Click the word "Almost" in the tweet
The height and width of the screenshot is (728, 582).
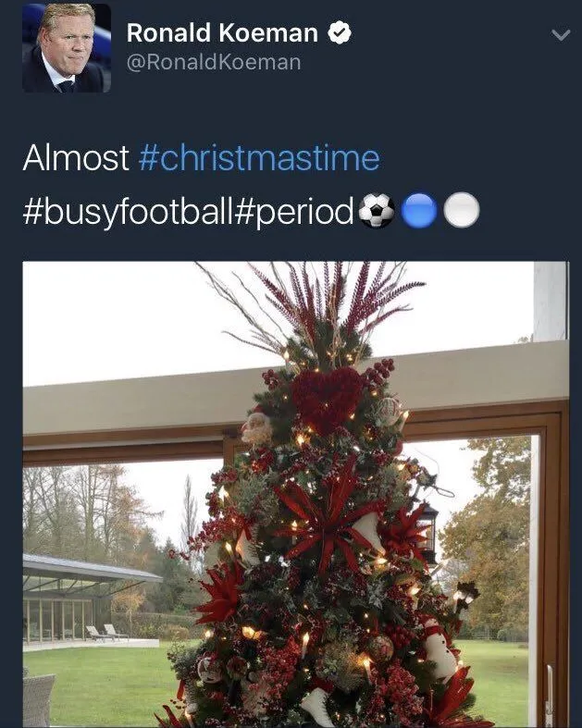pos(76,158)
